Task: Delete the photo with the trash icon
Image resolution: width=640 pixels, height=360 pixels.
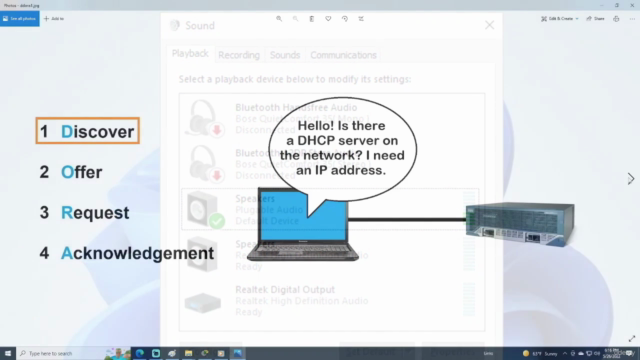Action: 311,19
